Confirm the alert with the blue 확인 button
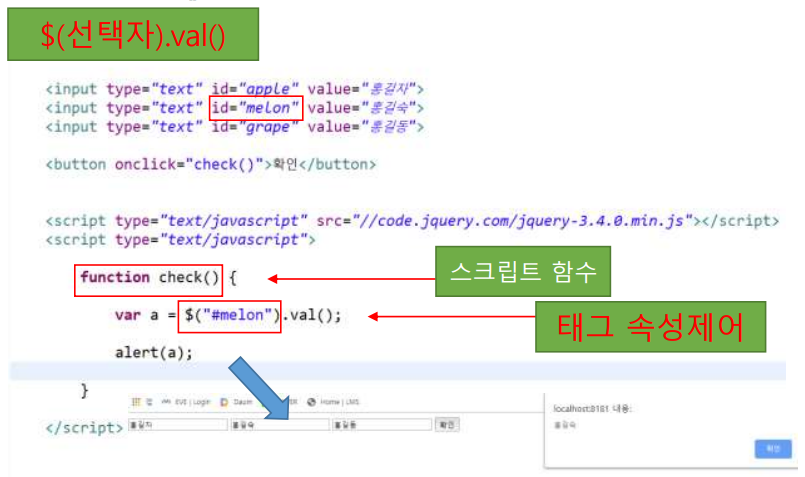 (x=773, y=449)
